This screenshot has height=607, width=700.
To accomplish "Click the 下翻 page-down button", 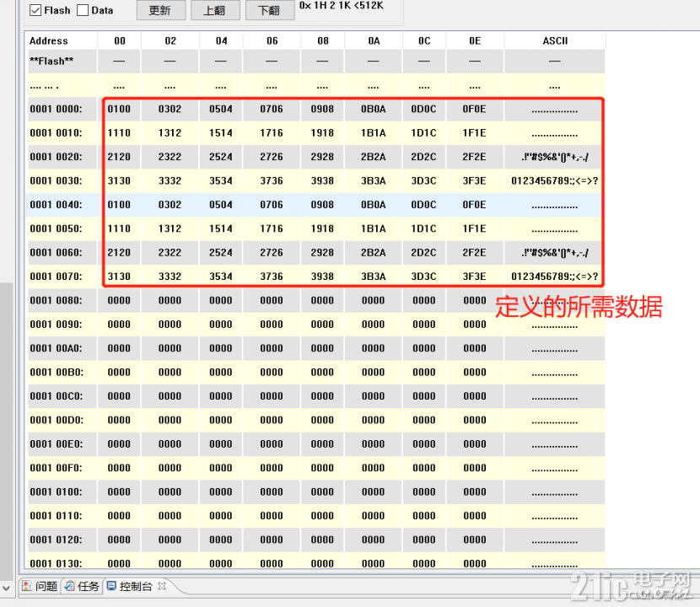I will coord(270,10).
